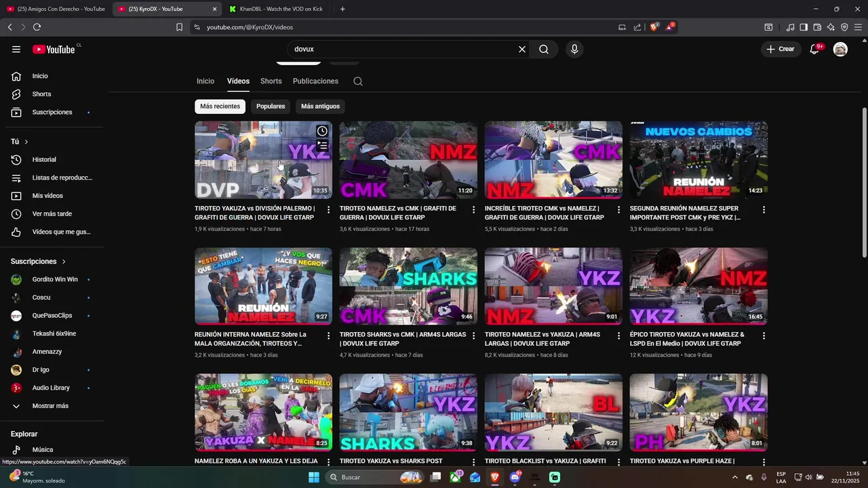Open options for TIROTEO NAMELEZ vs CMK video

tap(473, 210)
